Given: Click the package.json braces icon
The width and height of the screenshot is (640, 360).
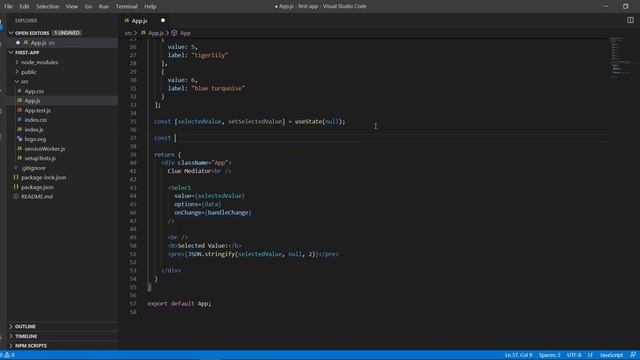Looking at the screenshot, I should (x=16, y=187).
